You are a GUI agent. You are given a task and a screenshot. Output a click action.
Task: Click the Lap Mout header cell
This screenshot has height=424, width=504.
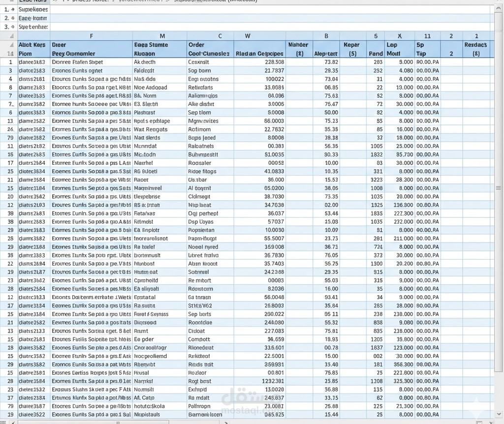coord(400,49)
